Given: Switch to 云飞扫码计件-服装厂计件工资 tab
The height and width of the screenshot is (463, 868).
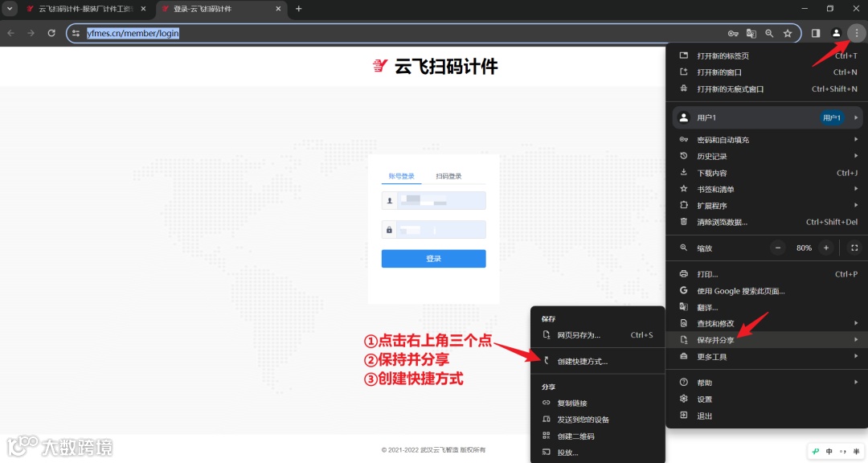Looking at the screenshot, I should pos(86,9).
